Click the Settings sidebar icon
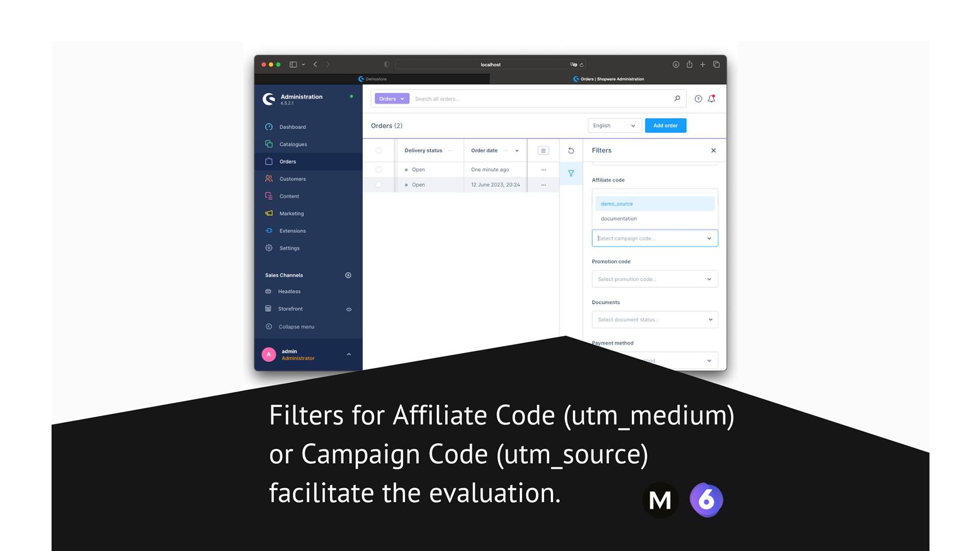Image resolution: width=980 pixels, height=551 pixels. [269, 247]
